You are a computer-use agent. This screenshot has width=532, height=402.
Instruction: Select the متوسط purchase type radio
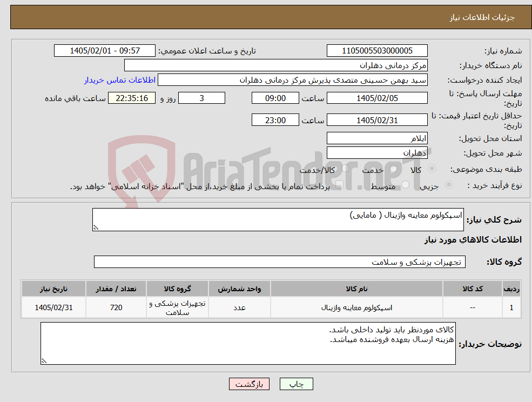tap(406, 185)
